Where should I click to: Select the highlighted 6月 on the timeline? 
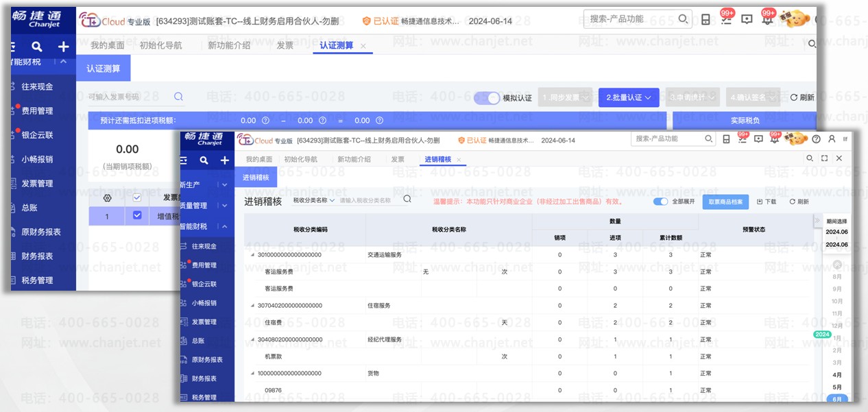837,399
